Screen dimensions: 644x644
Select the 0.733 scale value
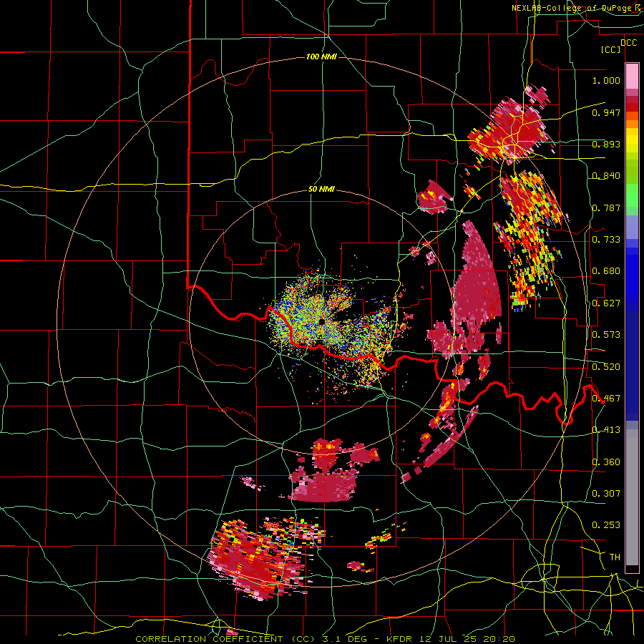coord(606,240)
